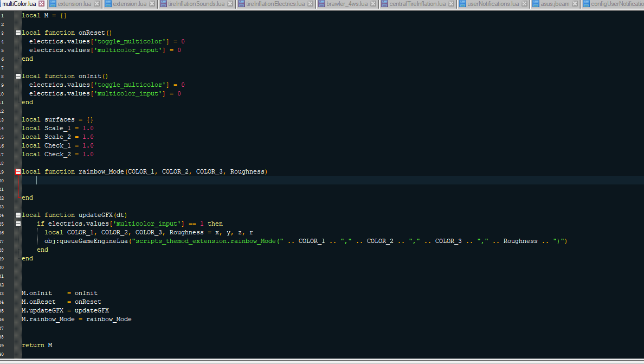
Task: Collapse the onInit function fold marker
Action: [x=18, y=76]
